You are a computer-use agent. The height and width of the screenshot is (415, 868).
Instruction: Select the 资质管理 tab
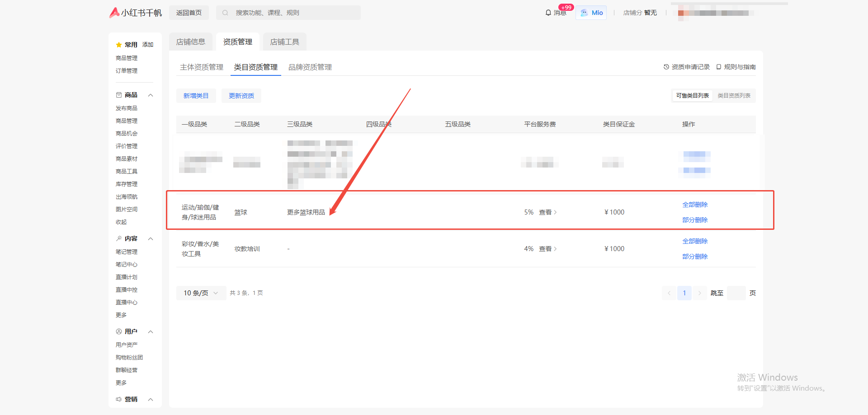coord(238,42)
